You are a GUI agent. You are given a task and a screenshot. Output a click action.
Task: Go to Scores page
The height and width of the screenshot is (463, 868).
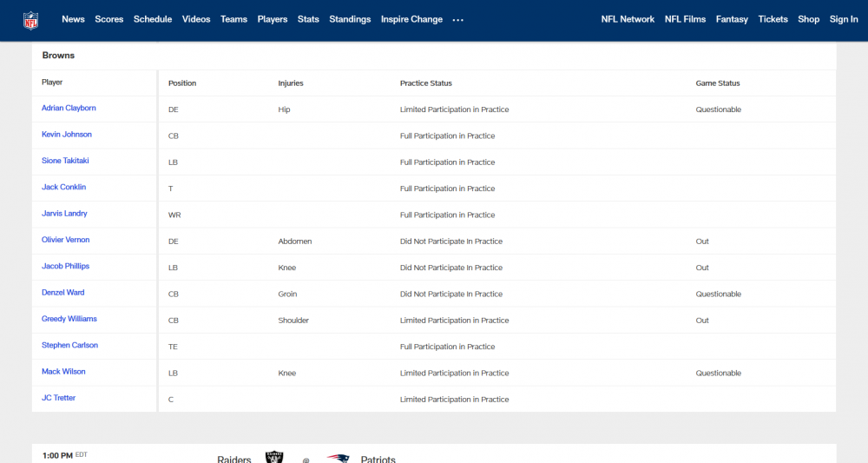tap(109, 19)
